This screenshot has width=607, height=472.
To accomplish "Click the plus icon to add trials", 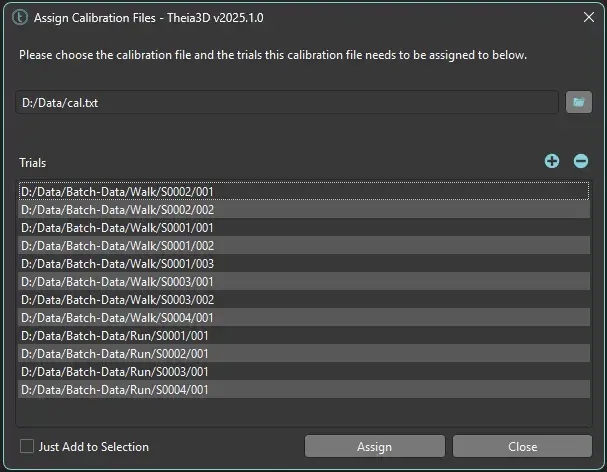I will point(552,161).
